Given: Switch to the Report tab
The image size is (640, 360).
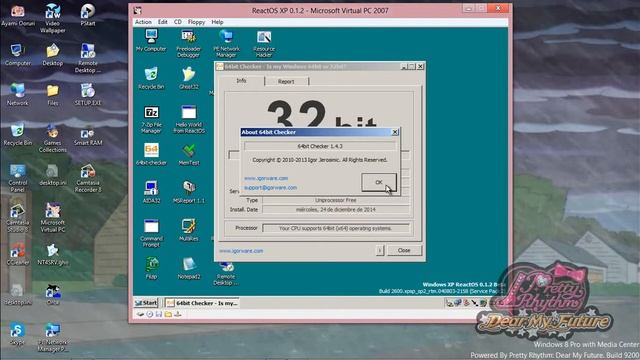Looking at the screenshot, I should coord(286,82).
